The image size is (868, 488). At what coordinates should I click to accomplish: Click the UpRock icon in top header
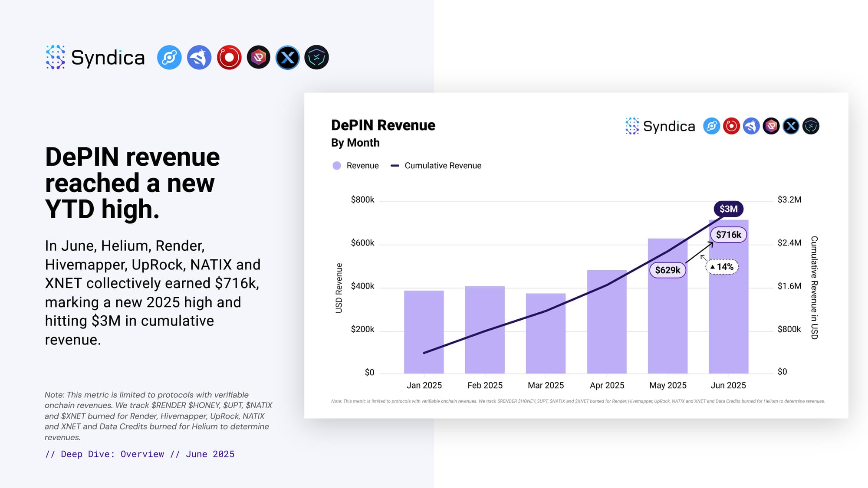click(x=259, y=57)
